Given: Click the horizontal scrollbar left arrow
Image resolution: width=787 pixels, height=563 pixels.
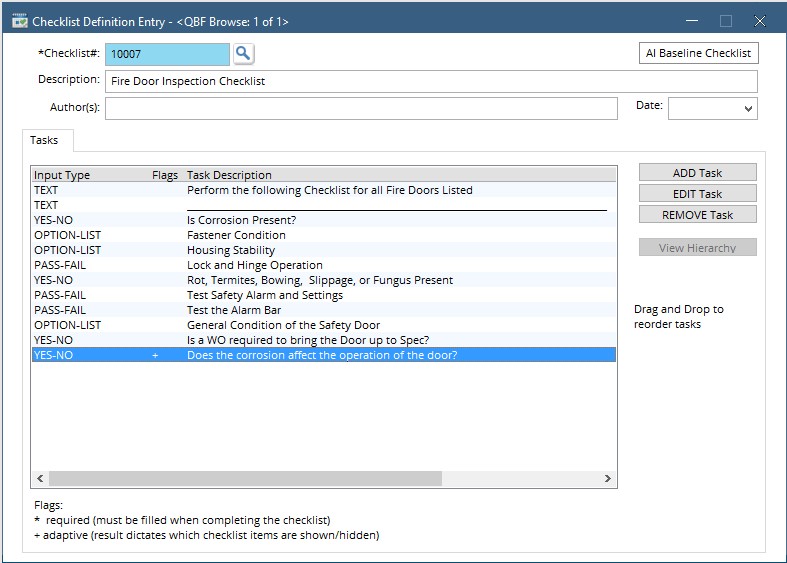Looking at the screenshot, I should (40, 479).
